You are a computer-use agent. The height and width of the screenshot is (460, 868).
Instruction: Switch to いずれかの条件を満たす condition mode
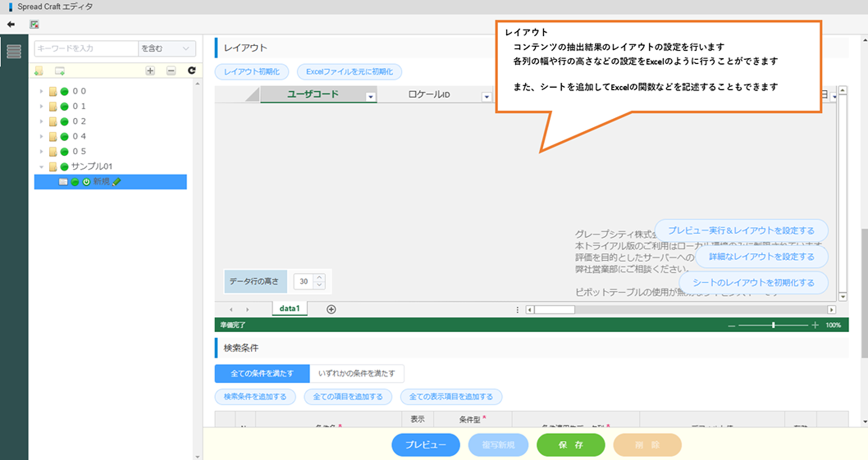coord(356,373)
